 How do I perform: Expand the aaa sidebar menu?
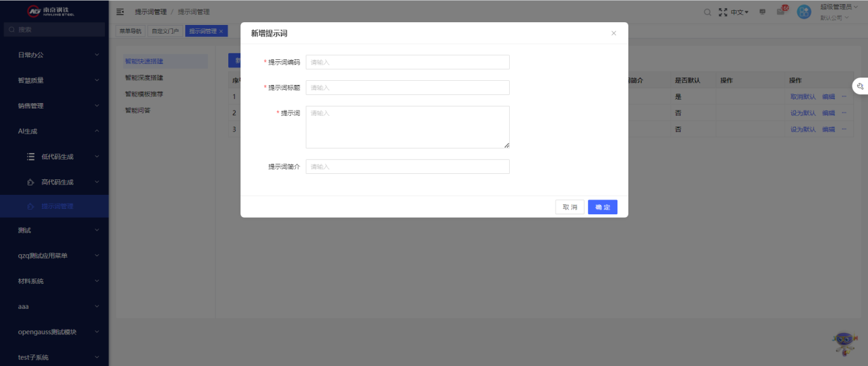[54, 306]
